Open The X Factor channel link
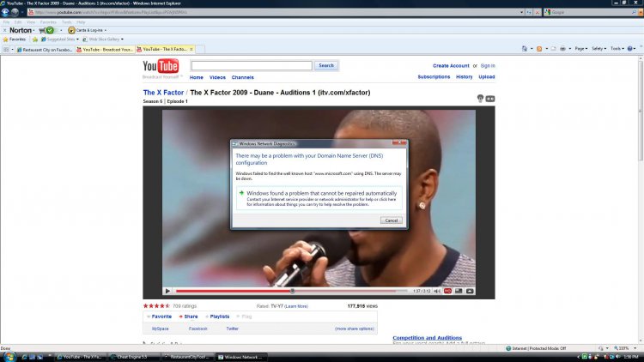Screen dimensions: 644x362 (x=163, y=93)
